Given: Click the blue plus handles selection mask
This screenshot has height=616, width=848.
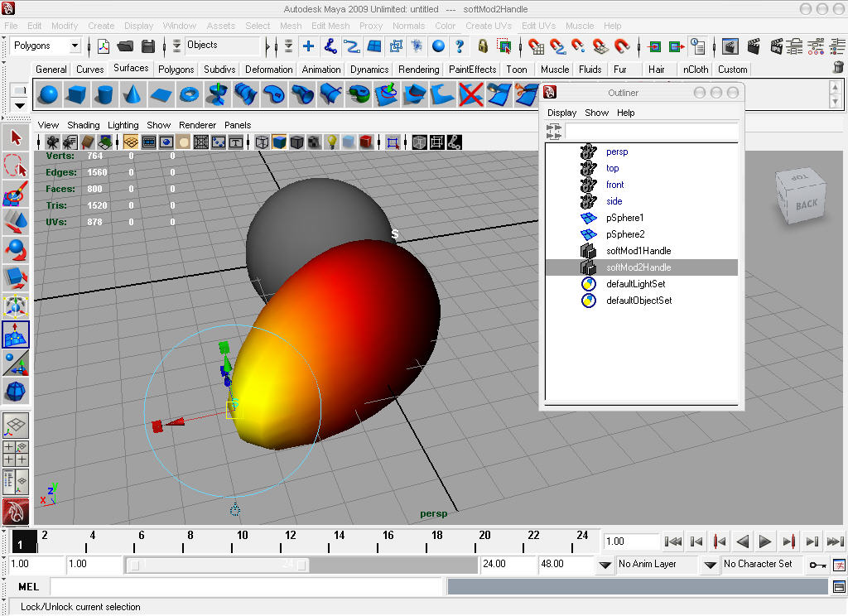Looking at the screenshot, I should point(308,46).
